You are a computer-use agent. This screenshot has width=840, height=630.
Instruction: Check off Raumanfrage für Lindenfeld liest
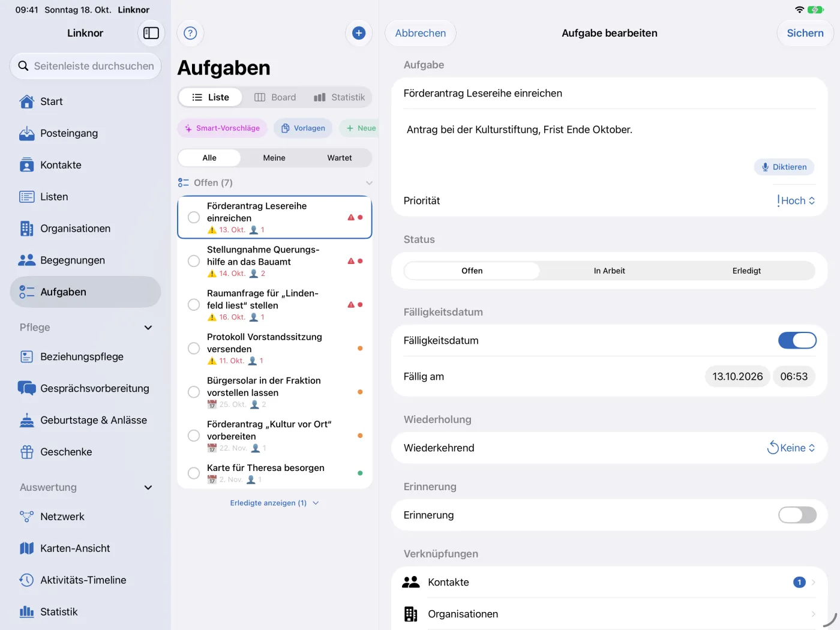click(194, 305)
